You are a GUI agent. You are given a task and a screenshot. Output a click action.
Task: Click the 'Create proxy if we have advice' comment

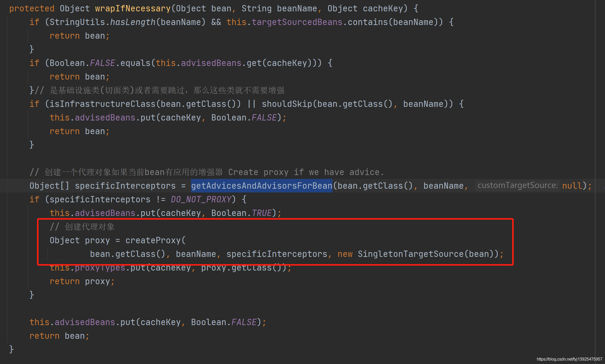(306, 172)
